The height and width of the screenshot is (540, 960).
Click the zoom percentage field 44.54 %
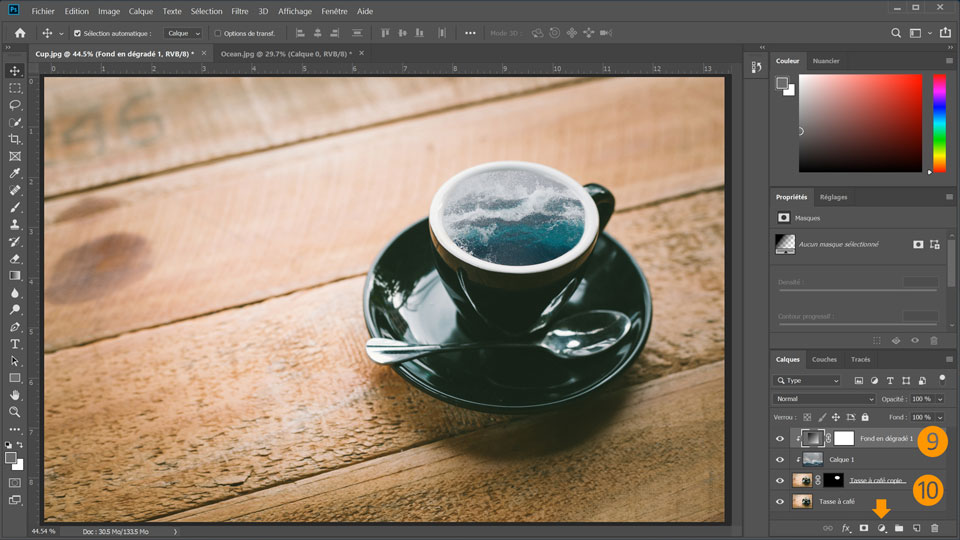click(x=43, y=531)
